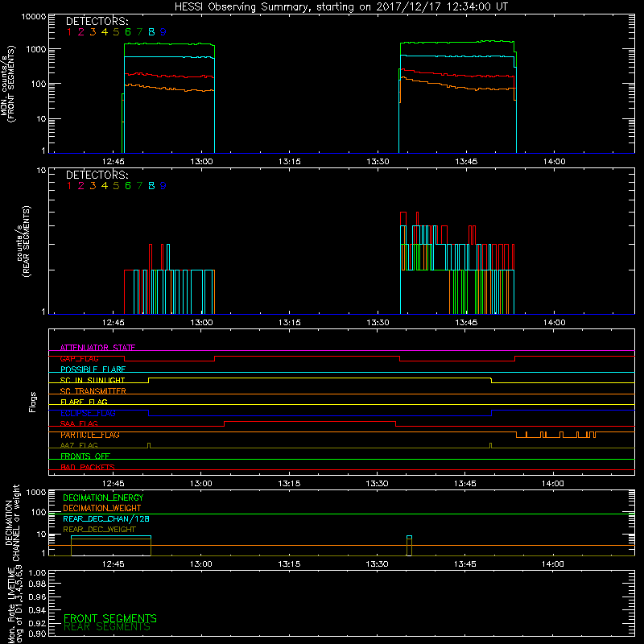
Task: Click the SAA_FLAG label
Action: [x=79, y=423]
